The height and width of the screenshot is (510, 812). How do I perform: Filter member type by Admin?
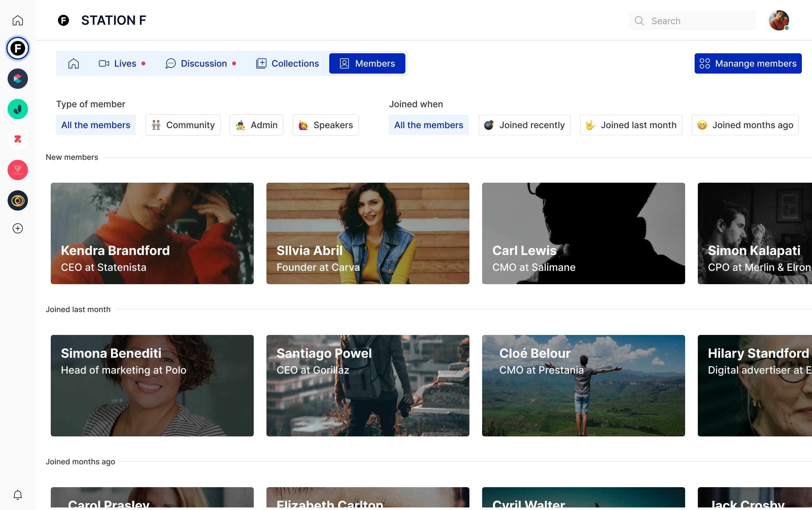click(x=256, y=125)
